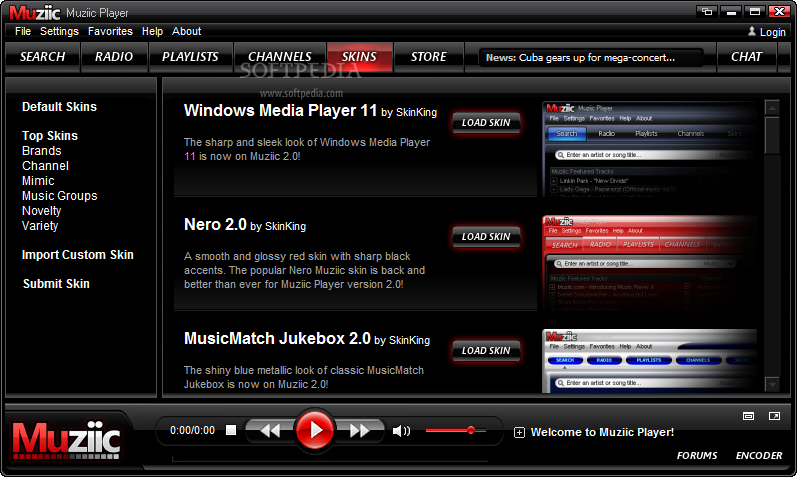797x477 pixels.
Task: Open the Music Groups skin category
Action: click(x=59, y=196)
